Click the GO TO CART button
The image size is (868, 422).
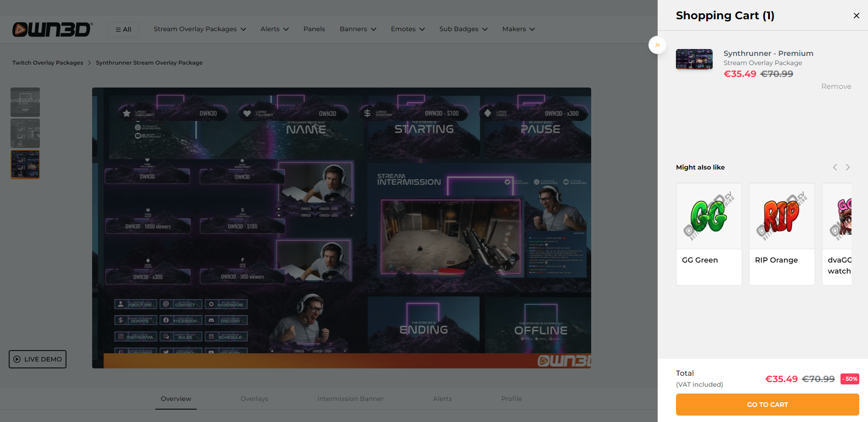pyautogui.click(x=767, y=405)
